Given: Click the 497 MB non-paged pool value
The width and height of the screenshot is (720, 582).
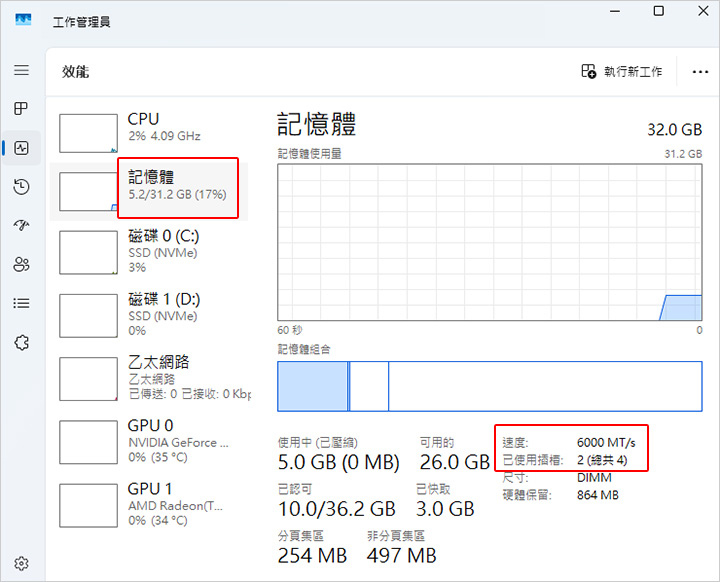Looking at the screenshot, I should [x=401, y=556].
